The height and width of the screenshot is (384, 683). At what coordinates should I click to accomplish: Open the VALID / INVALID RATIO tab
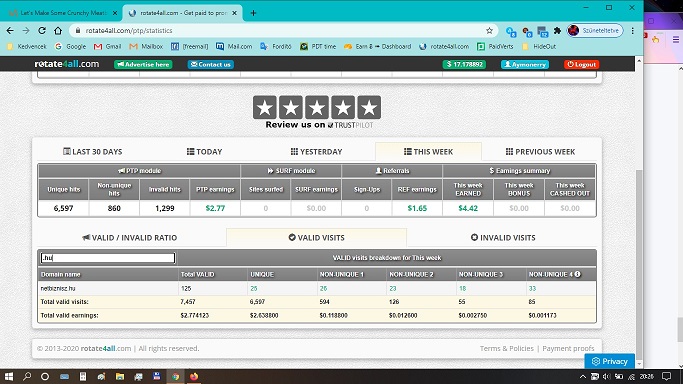point(129,238)
